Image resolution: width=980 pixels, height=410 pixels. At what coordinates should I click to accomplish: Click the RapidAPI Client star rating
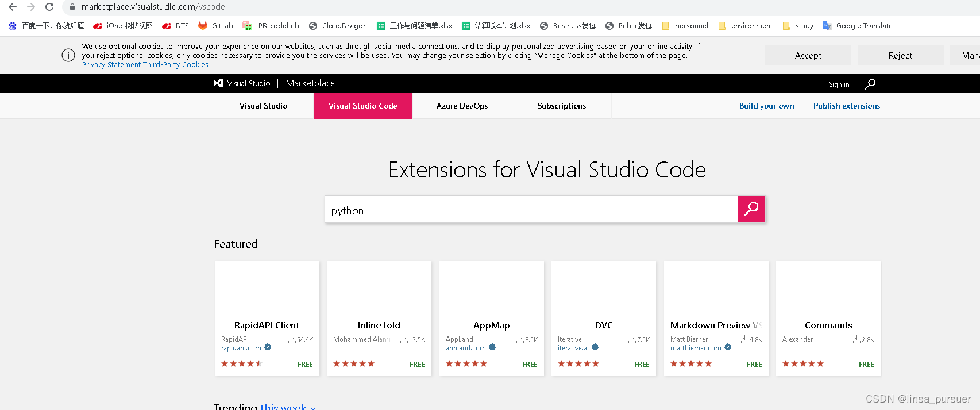[242, 363]
